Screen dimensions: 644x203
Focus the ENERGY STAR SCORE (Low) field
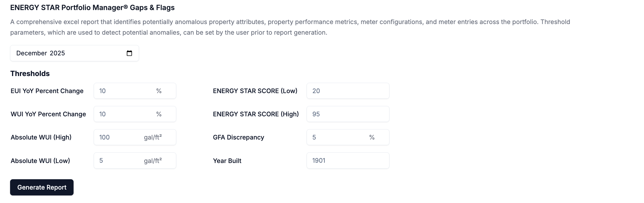click(348, 91)
